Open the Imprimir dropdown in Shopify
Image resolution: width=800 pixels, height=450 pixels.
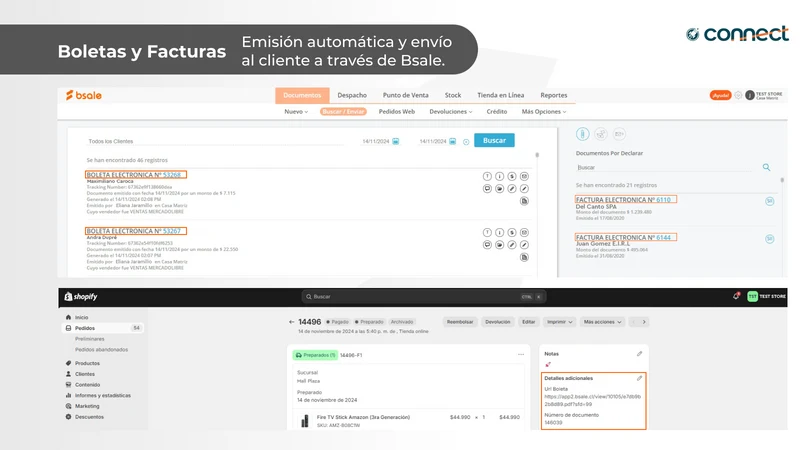[559, 322]
